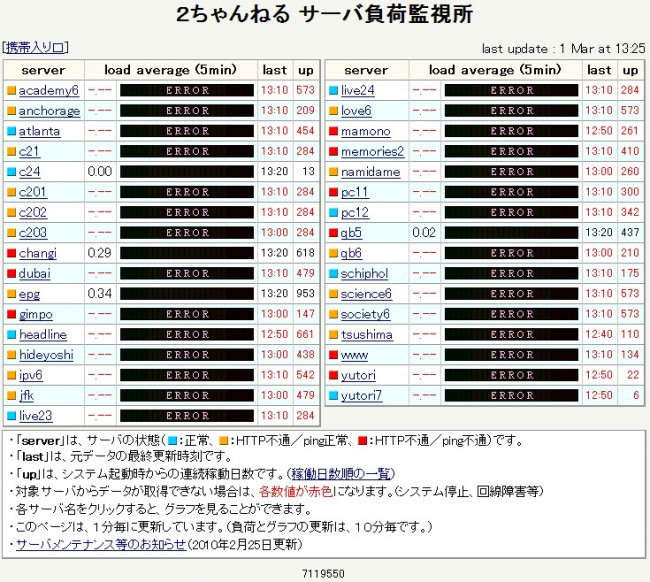
Task: Click the schiphol server link
Action: [x=364, y=273]
